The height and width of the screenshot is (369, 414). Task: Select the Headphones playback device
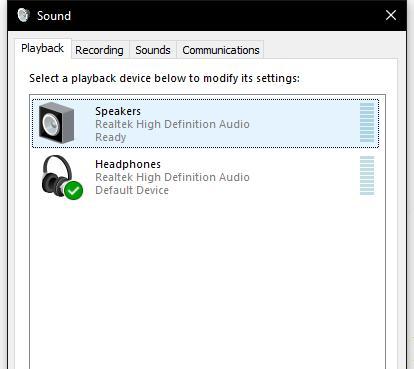(205, 177)
